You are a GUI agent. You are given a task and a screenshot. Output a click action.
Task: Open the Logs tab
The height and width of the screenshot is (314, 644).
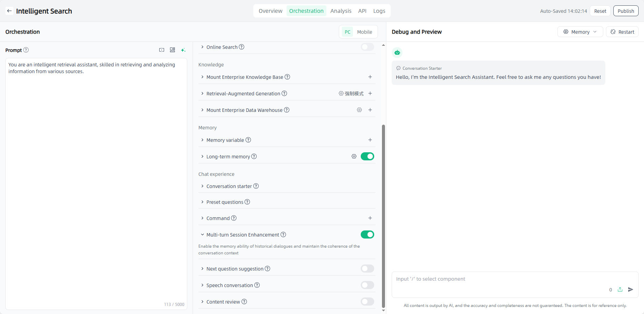(379, 11)
